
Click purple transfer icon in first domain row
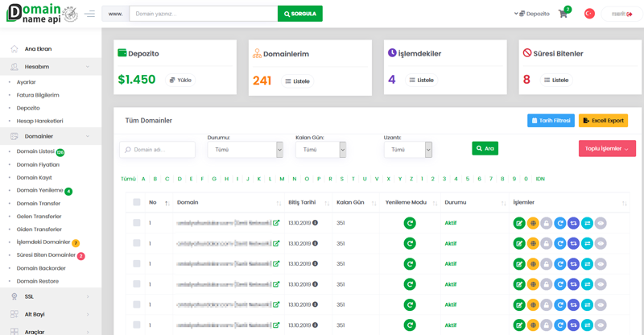(573, 223)
